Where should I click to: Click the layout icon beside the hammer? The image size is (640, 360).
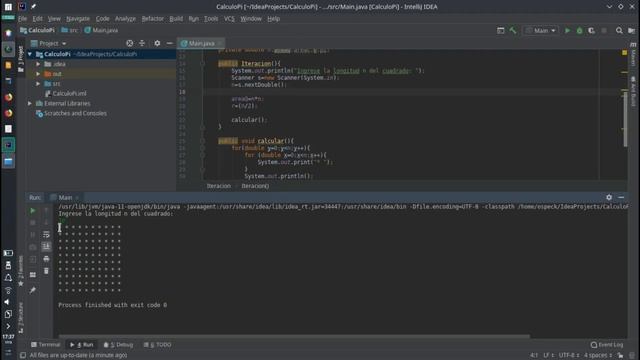pos(500,30)
